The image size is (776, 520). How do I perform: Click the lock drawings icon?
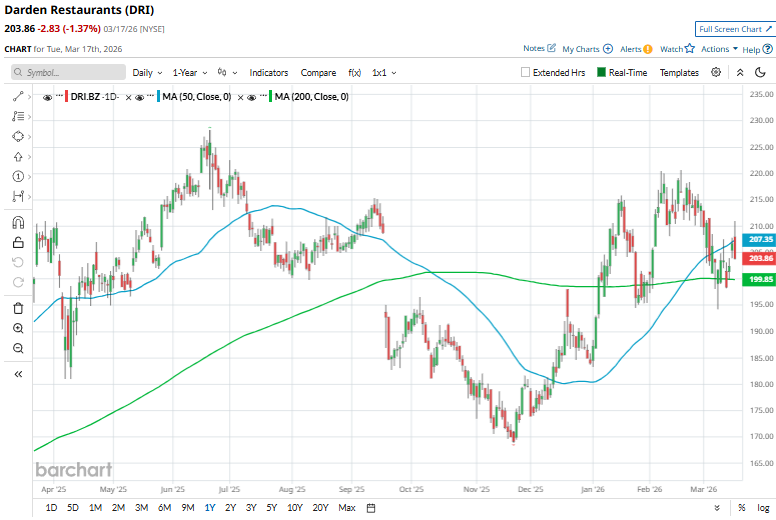coord(18,242)
